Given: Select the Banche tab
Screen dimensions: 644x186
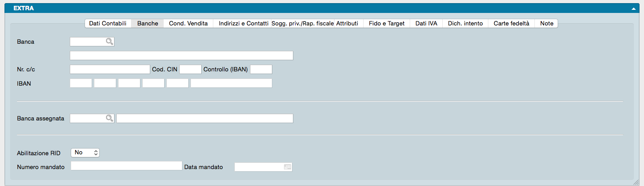Looking at the screenshot, I should click(148, 24).
